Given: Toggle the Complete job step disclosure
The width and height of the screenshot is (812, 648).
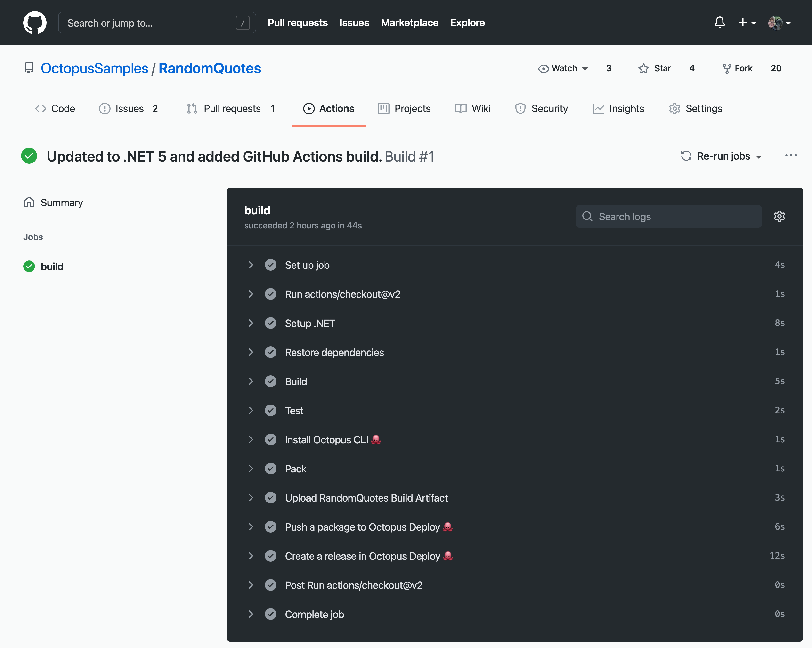Looking at the screenshot, I should coord(251,614).
